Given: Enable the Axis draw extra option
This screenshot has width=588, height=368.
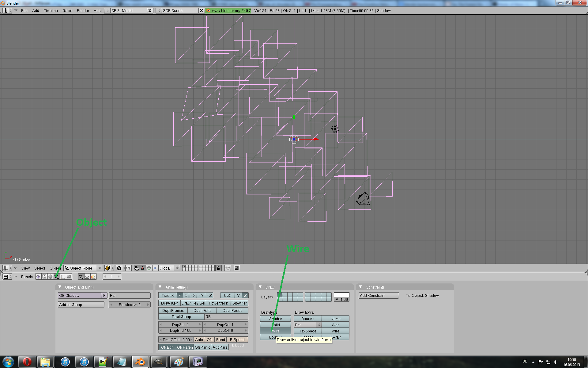Looking at the screenshot, I should (x=335, y=325).
